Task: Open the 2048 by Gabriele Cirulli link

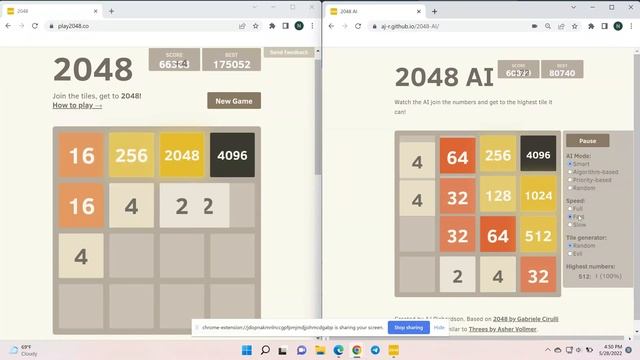Action: (525, 319)
